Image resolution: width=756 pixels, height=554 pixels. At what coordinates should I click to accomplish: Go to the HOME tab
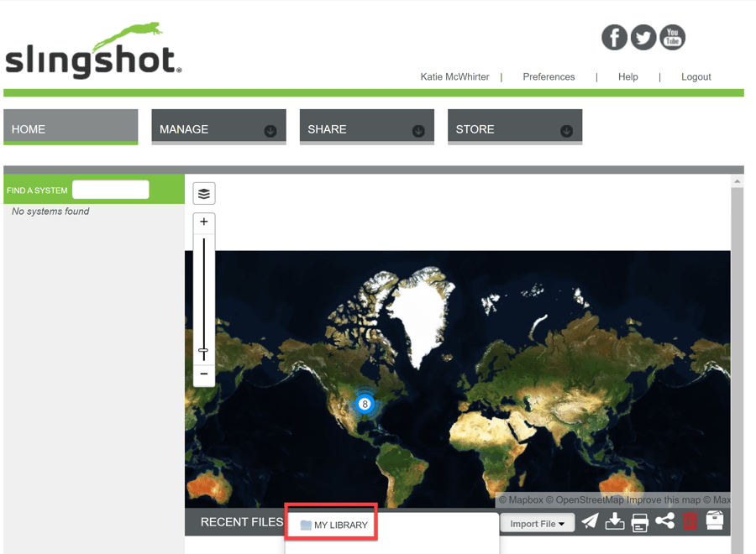coord(71,128)
